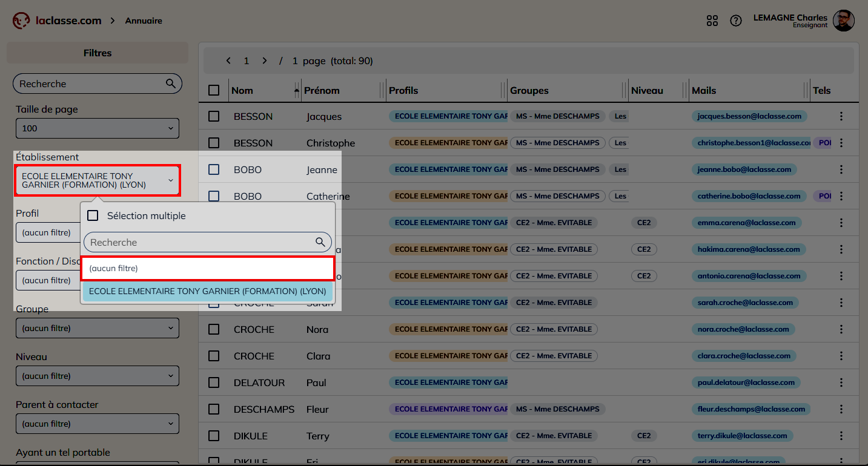This screenshot has height=466, width=868.
Task: Open three-dot menu for Terry Dikule
Action: coord(841,436)
